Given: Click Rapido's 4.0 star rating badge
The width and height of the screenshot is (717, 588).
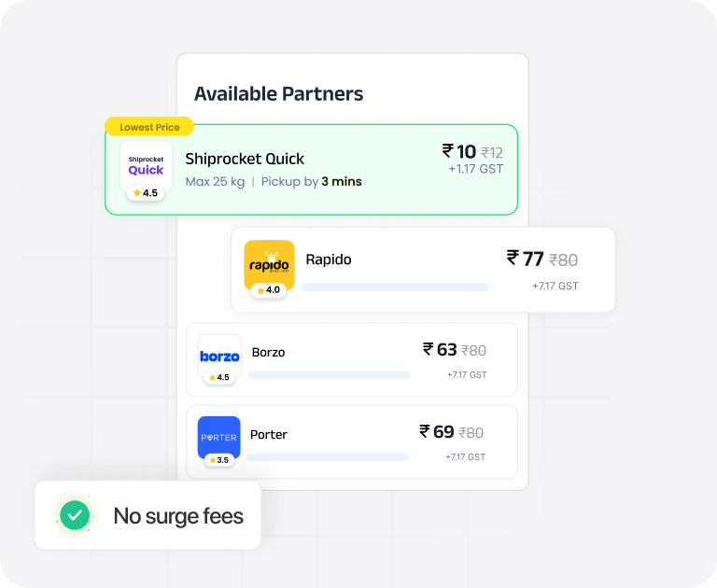Looking at the screenshot, I should [269, 290].
